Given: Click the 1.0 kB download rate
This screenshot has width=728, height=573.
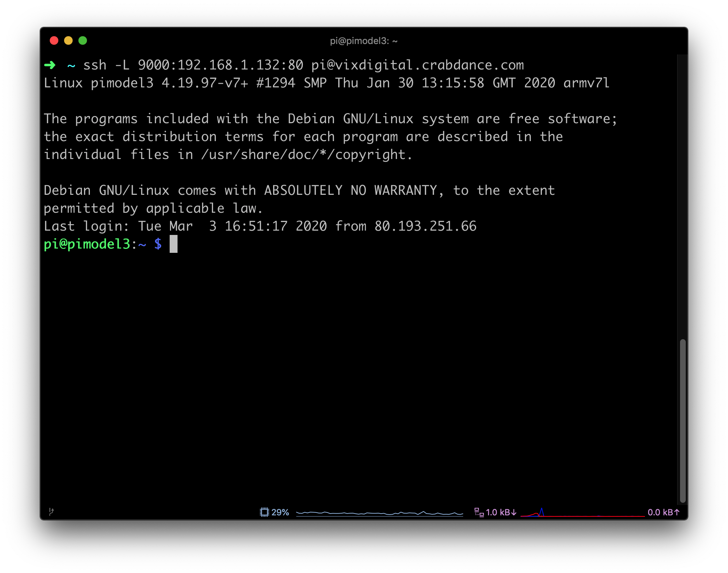Looking at the screenshot, I should click(x=501, y=512).
